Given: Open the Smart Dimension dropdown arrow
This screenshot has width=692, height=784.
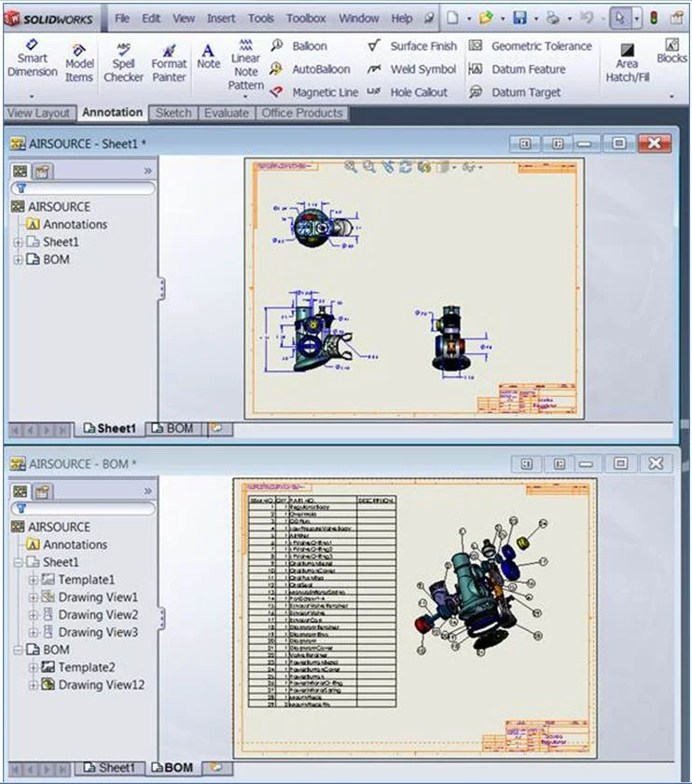Looking at the screenshot, I should click(x=32, y=95).
